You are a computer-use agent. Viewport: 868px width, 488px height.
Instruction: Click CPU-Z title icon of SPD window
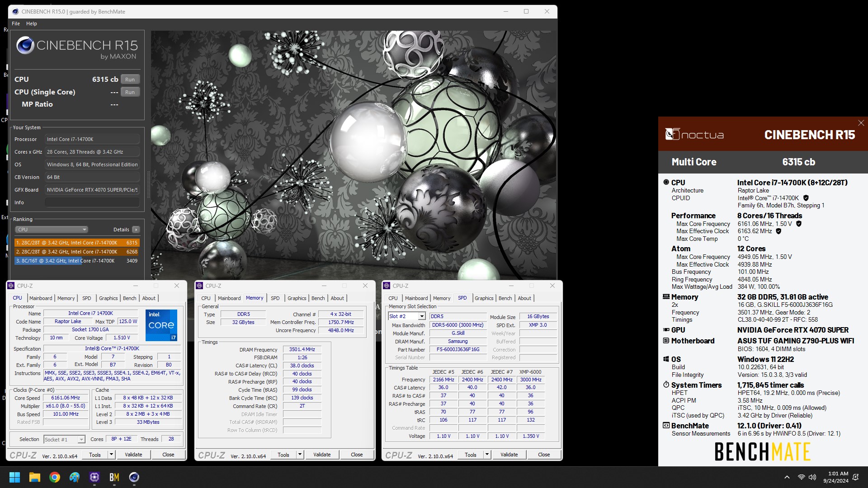[387, 286]
